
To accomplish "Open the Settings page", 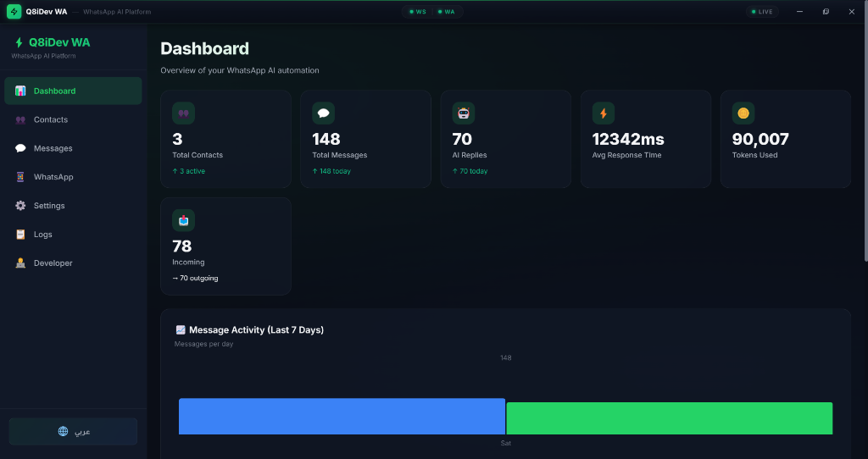I will pos(73,206).
